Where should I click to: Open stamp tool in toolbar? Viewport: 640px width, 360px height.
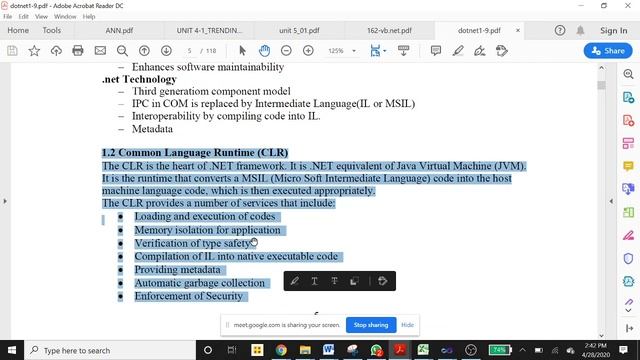[502, 51]
